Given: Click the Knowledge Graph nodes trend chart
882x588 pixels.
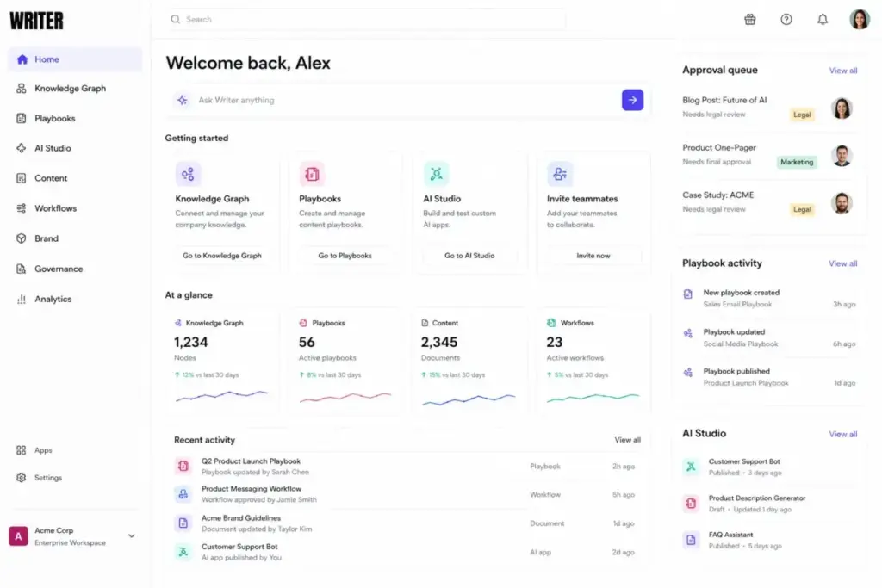Looking at the screenshot, I should pos(221,396).
